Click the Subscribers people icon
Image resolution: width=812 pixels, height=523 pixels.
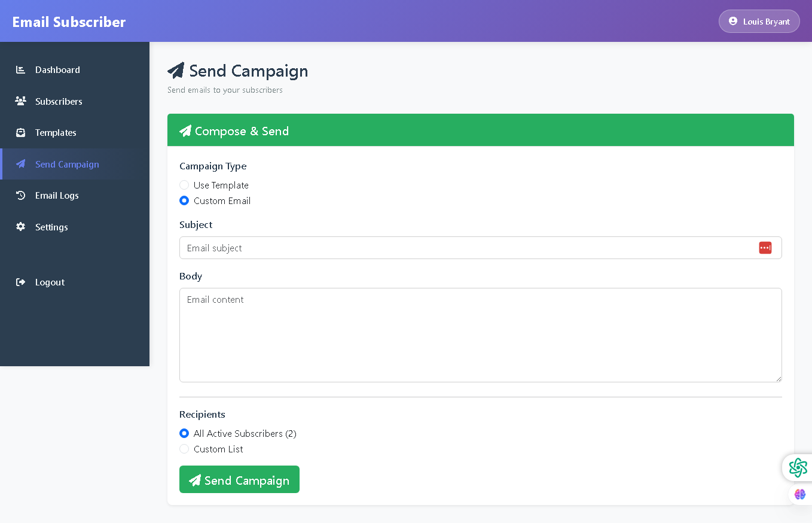click(20, 101)
